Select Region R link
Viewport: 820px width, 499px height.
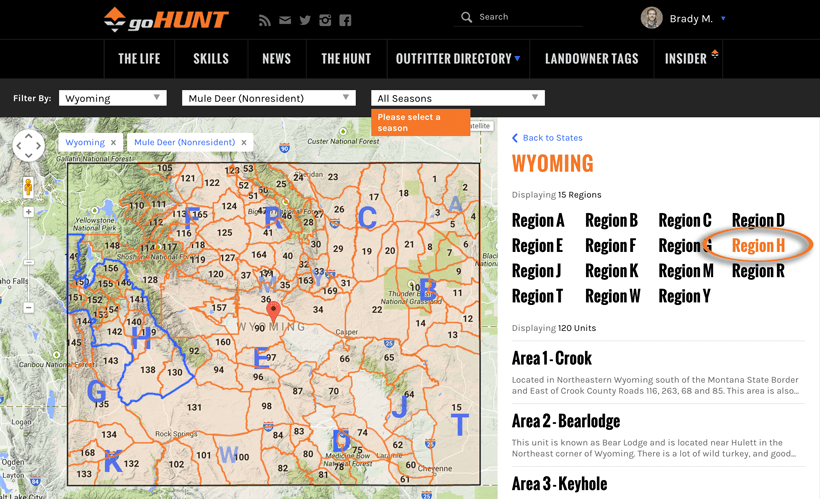click(758, 271)
